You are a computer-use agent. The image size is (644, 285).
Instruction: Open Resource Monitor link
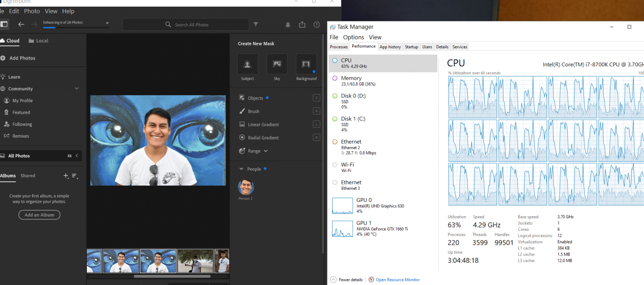tap(397, 280)
